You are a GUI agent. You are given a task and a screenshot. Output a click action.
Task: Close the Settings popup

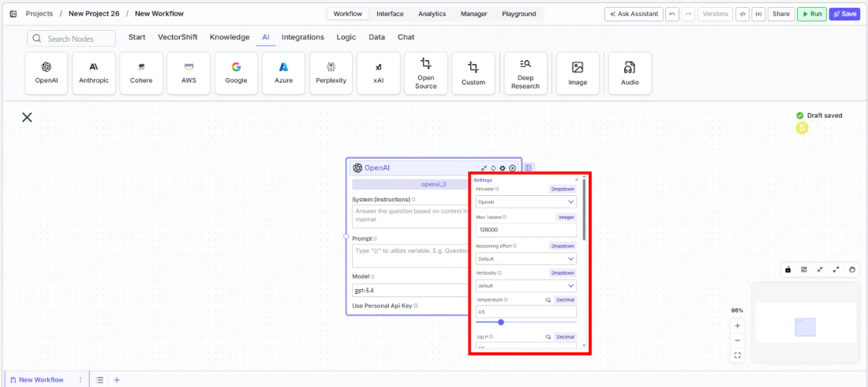(x=577, y=179)
